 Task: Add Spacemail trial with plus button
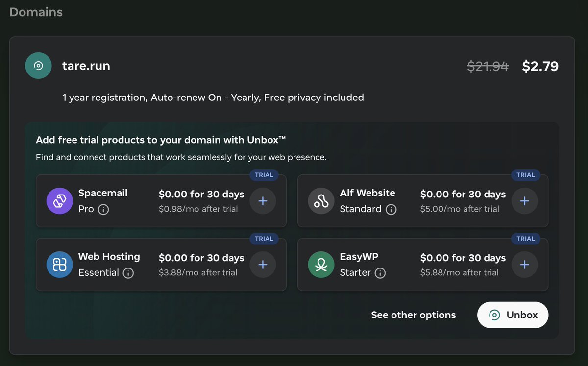[x=263, y=201]
